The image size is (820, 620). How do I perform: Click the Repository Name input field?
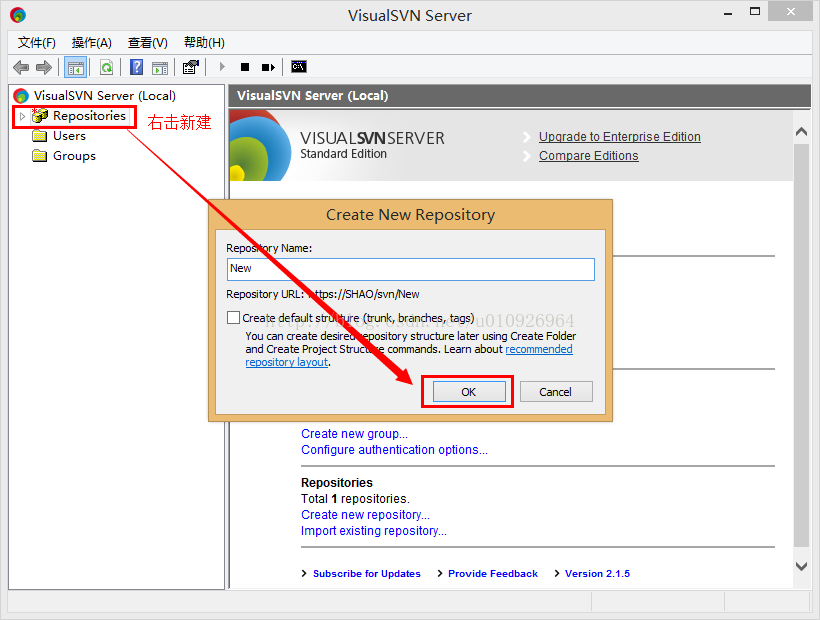(x=411, y=269)
